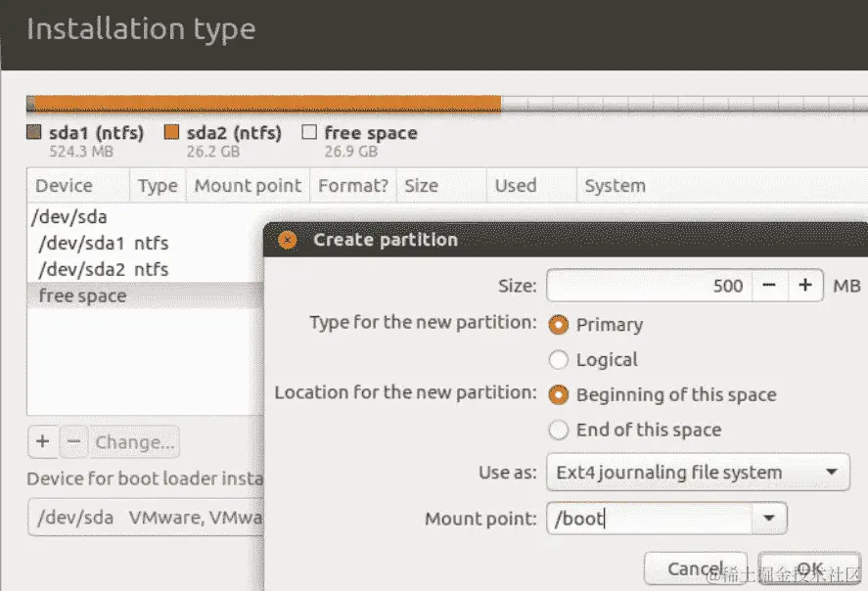This screenshot has width=868, height=591.
Task: Decrease partition size with minus button
Action: 769,286
